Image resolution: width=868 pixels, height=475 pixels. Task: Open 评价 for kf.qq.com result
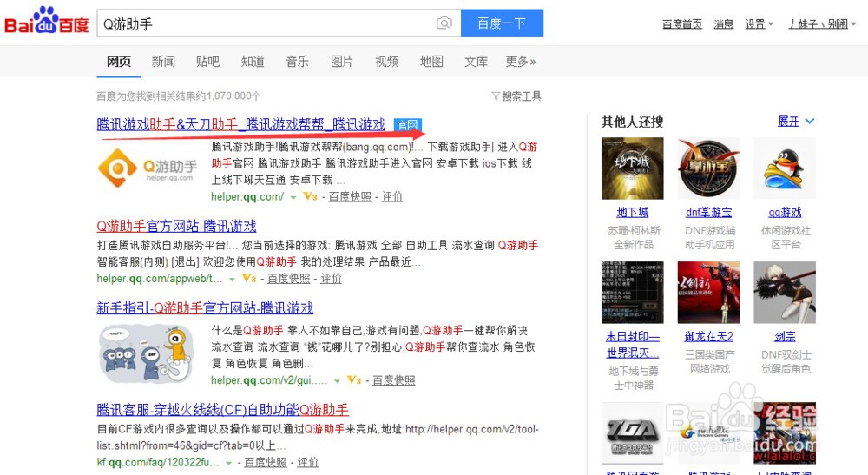(x=308, y=462)
